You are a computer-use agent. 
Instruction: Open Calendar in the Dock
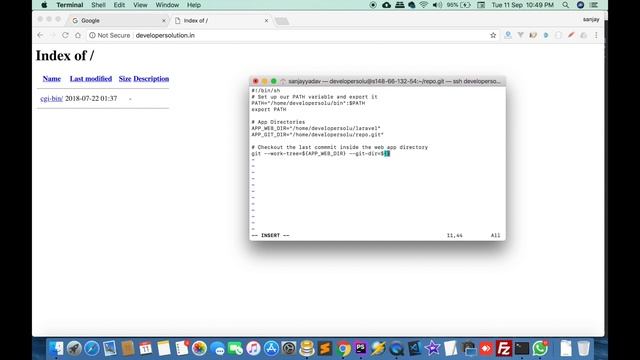[146, 349]
